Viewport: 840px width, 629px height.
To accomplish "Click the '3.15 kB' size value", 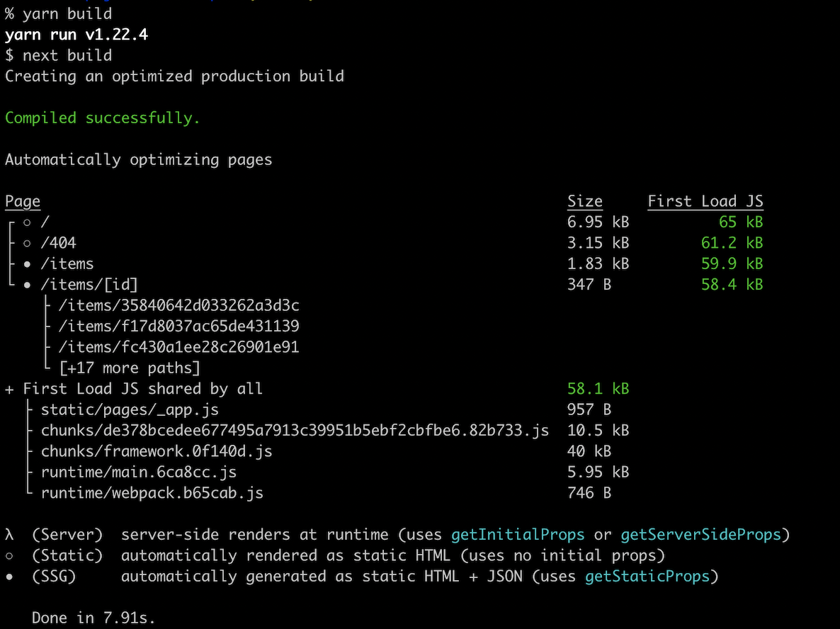I will tap(598, 243).
